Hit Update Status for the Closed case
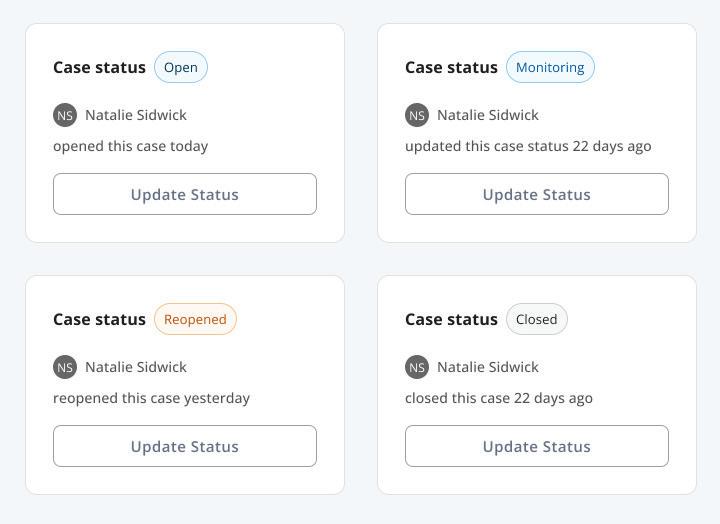 click(537, 446)
